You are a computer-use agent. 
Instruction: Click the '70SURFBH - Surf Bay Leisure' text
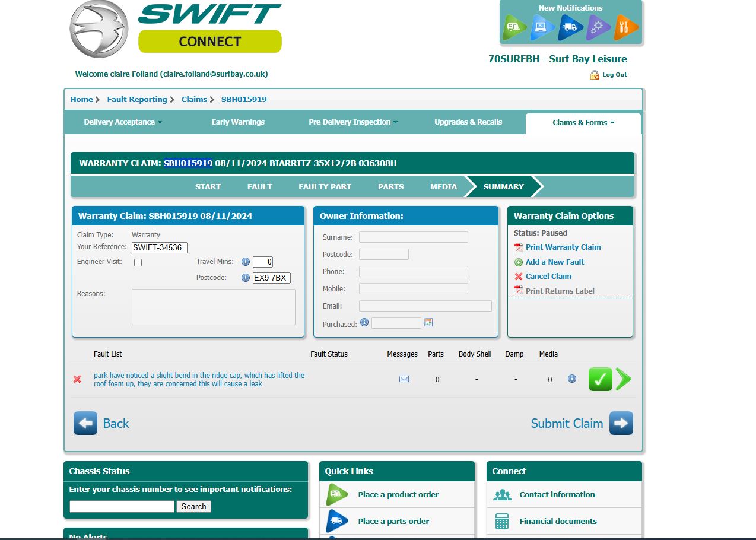557,59
